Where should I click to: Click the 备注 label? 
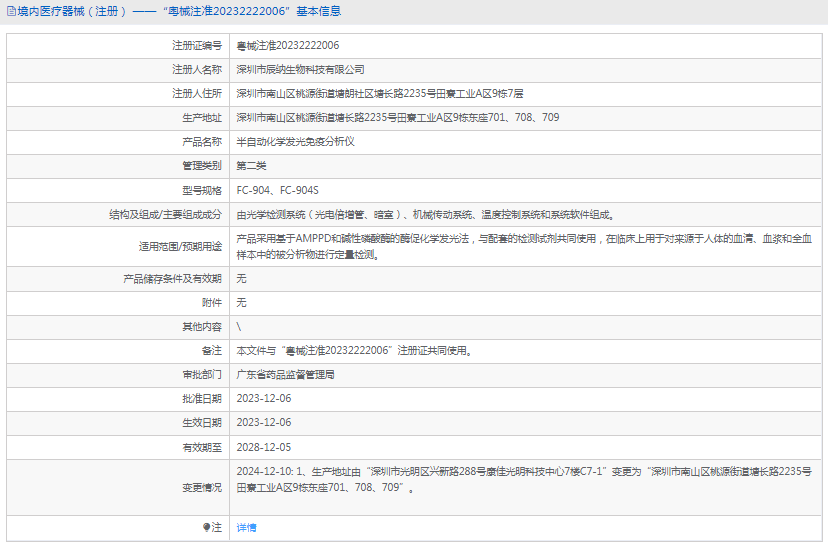click(212, 351)
